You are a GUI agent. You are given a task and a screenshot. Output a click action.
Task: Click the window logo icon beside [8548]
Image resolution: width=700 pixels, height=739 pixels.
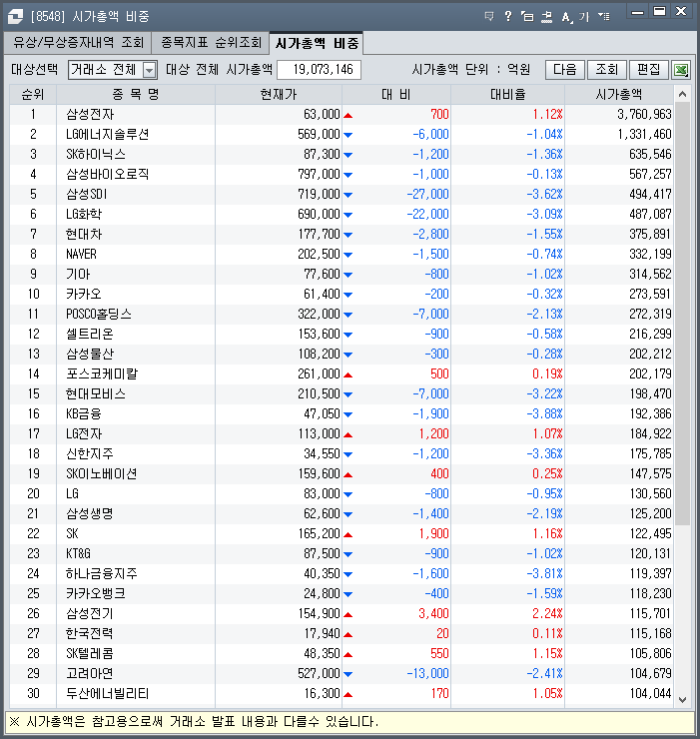pyautogui.click(x=15, y=17)
